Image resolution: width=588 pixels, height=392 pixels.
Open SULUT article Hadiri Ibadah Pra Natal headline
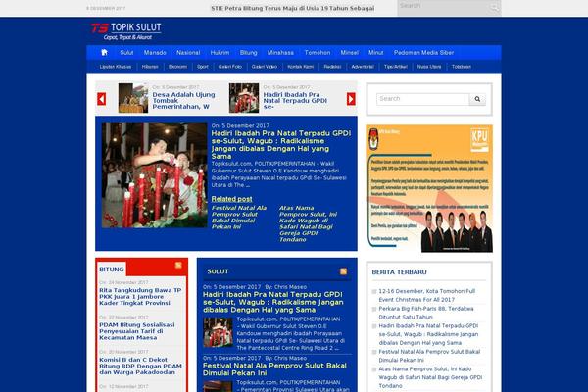click(x=273, y=302)
